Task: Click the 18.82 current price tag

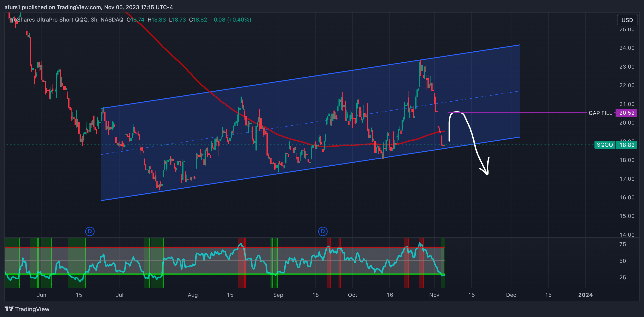Action: [x=627, y=145]
